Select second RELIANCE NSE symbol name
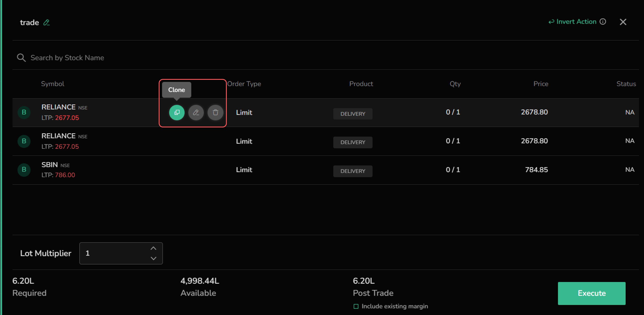The height and width of the screenshot is (315, 644). 64,136
